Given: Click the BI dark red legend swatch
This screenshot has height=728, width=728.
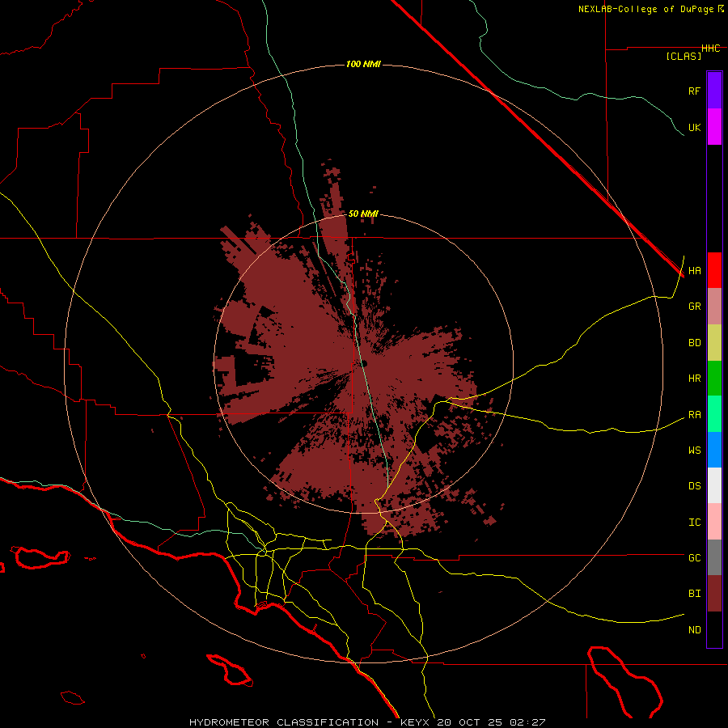Looking at the screenshot, I should (714, 594).
